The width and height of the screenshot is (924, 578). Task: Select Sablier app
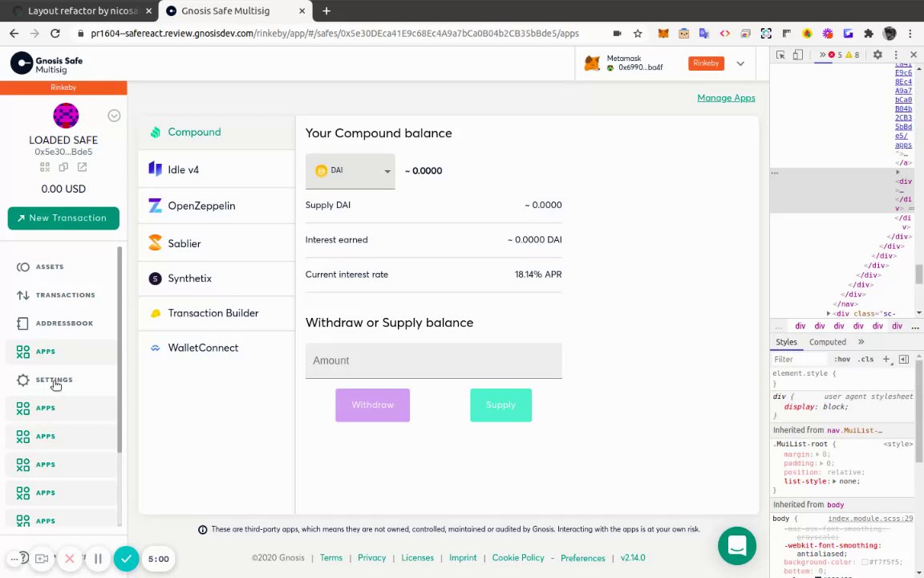tap(217, 243)
